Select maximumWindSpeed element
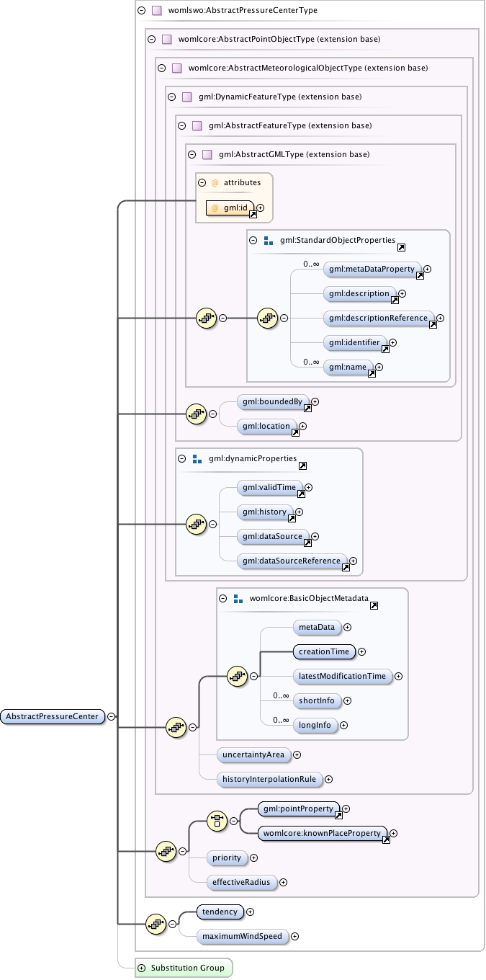Image resolution: width=486 pixels, height=980 pixels. tap(243, 937)
